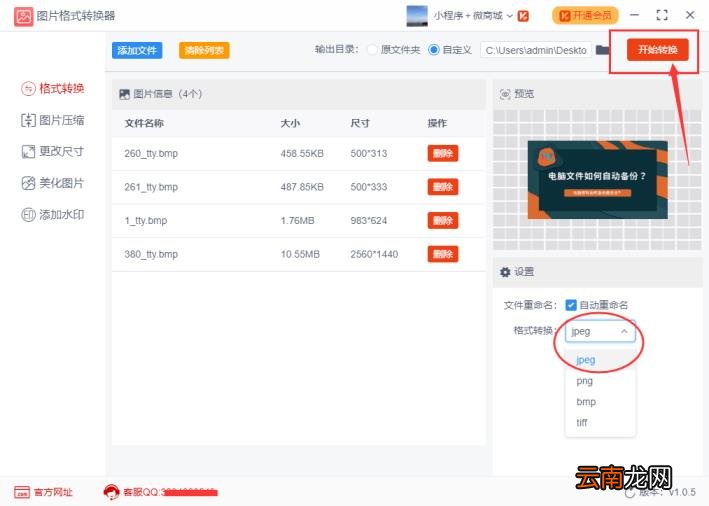
Task: Click the orange K badge icon
Action: (523, 16)
